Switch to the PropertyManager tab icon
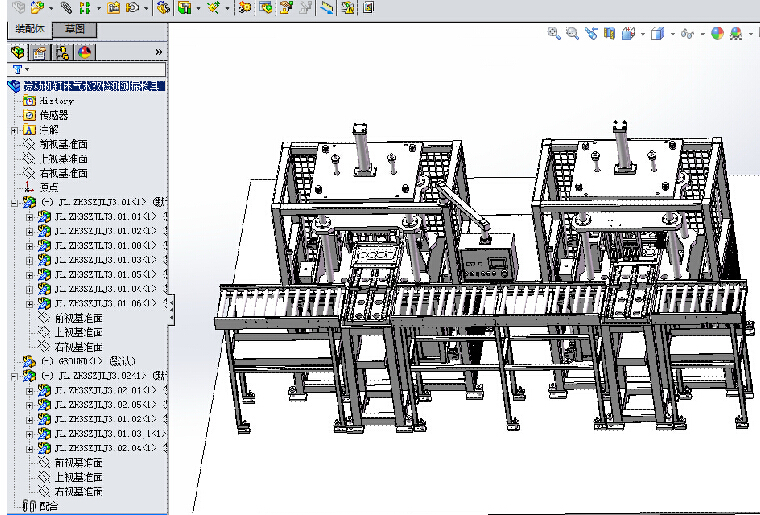The image size is (760, 515). 40,51
